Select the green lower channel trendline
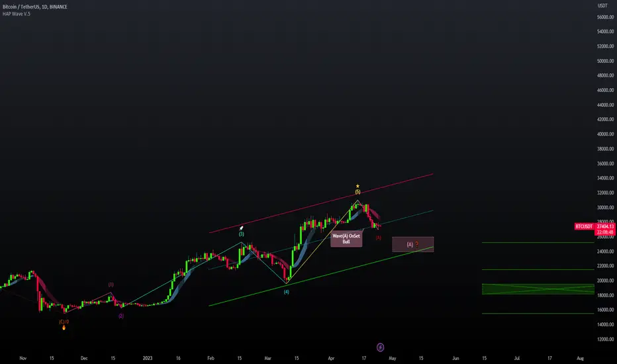 point(321,276)
